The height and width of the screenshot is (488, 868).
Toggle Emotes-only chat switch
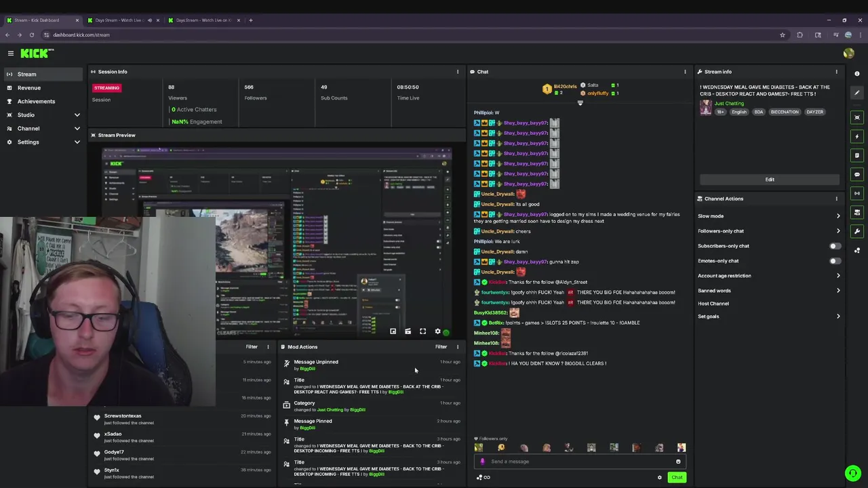tap(835, 261)
